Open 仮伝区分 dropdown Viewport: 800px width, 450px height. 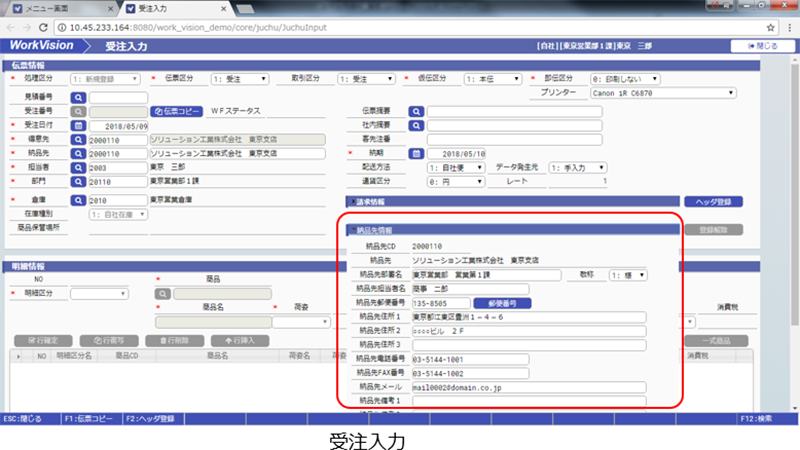point(492,79)
